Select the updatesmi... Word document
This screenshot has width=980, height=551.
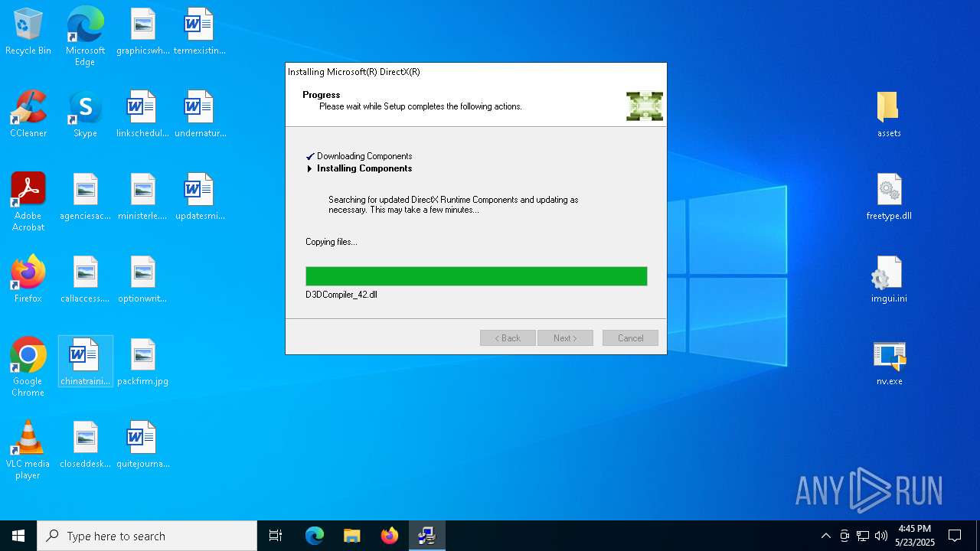tap(199, 197)
